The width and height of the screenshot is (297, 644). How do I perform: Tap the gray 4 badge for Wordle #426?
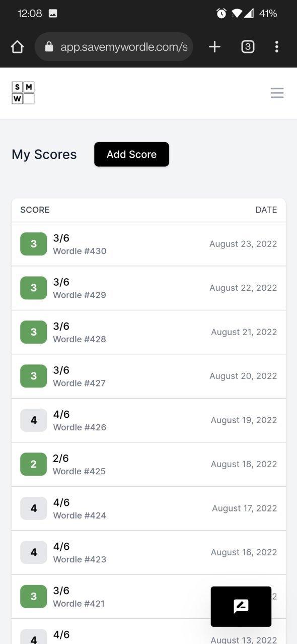click(x=33, y=420)
